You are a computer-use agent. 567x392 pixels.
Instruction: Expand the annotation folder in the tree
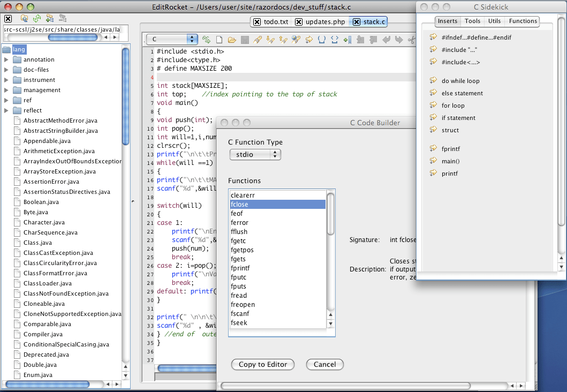coord(6,59)
